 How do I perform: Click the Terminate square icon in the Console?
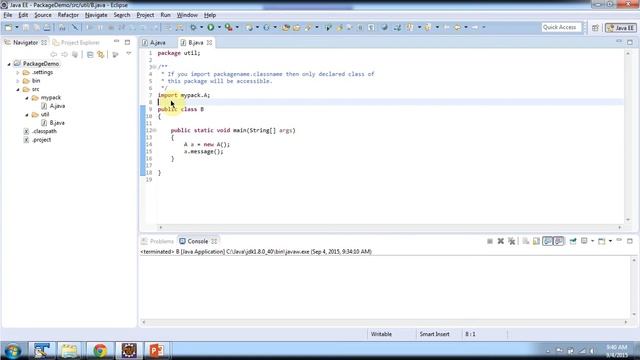tap(490, 241)
